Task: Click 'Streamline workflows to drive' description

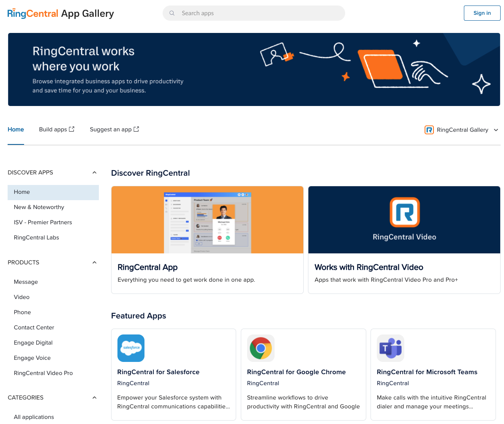Action: click(x=303, y=402)
